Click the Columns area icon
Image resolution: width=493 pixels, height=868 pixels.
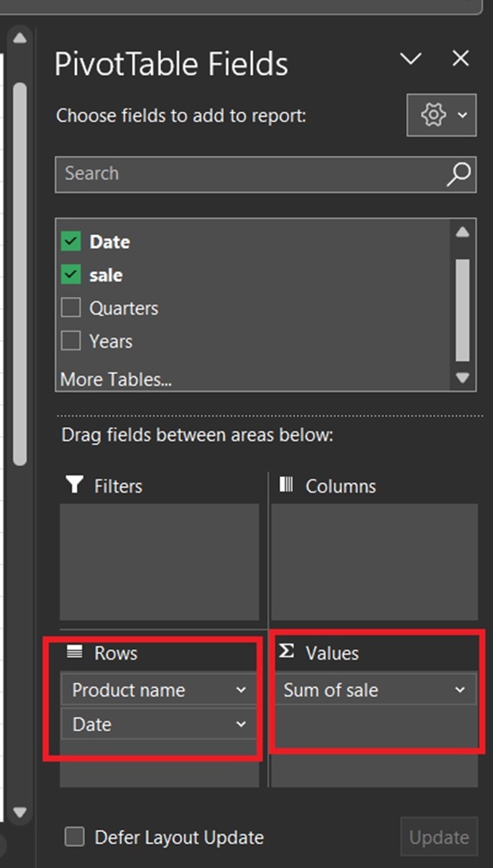click(286, 485)
